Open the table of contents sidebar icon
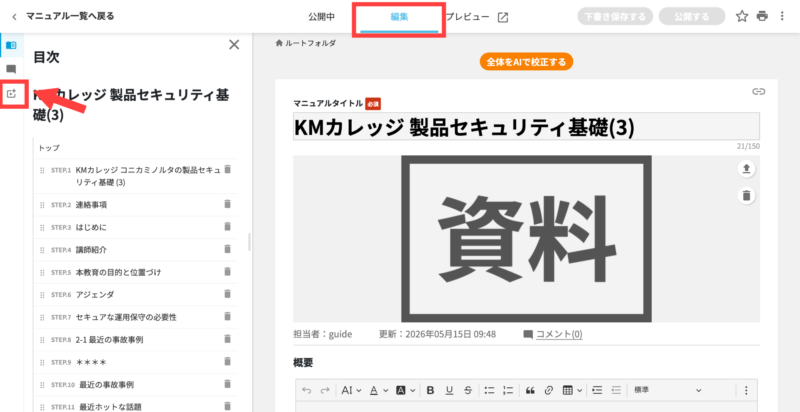This screenshot has height=412, width=800. [x=11, y=45]
